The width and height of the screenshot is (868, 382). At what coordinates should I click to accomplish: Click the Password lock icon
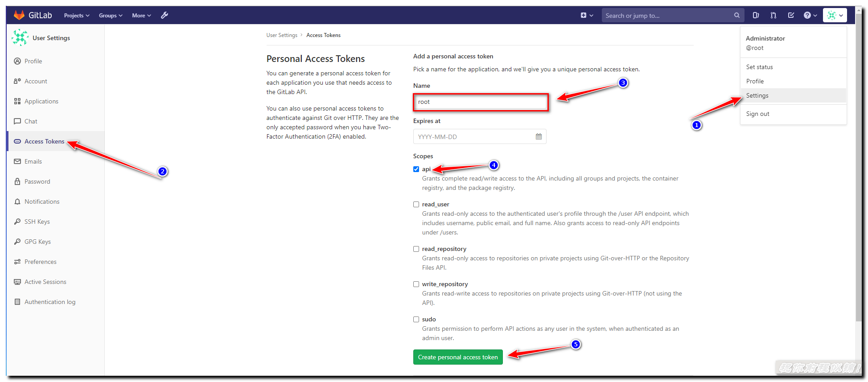click(17, 181)
